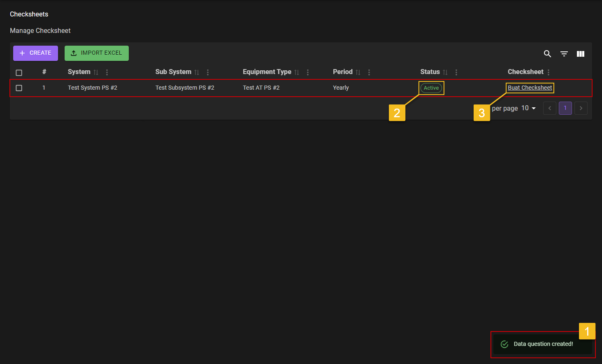Screen dimensions: 602x364
Task: Check the checkbox for row 1
Action: click(x=19, y=88)
